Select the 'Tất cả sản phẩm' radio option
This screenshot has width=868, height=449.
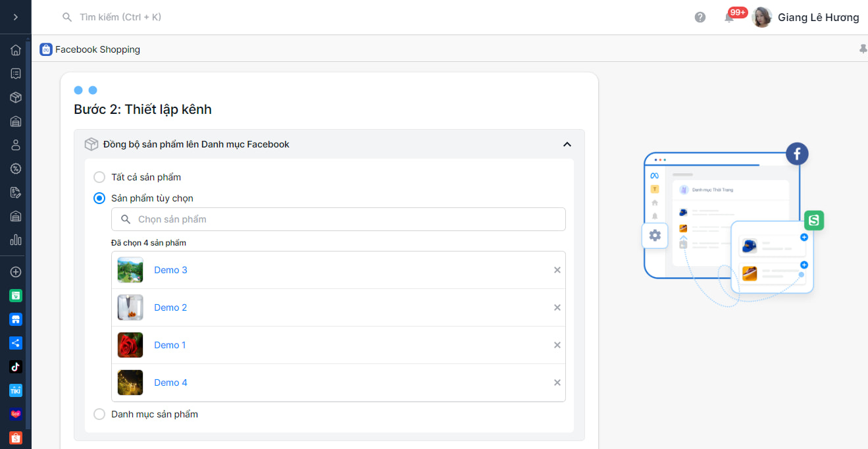(x=99, y=177)
